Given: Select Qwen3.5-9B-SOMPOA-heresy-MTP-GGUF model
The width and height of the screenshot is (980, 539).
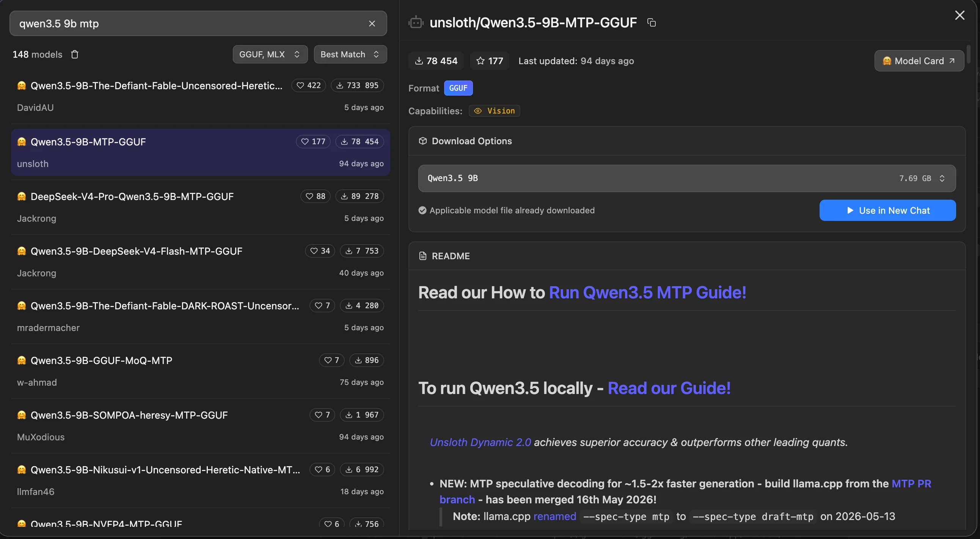Looking at the screenshot, I should coord(201,426).
